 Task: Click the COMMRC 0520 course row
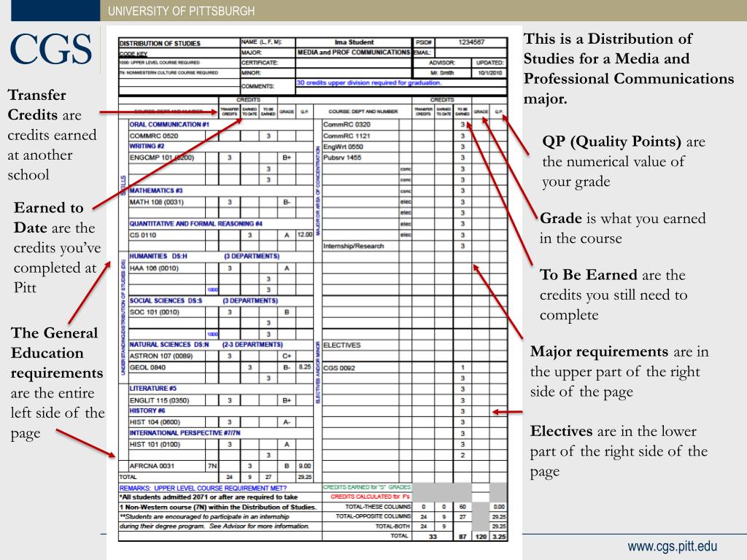pyautogui.click(x=221, y=136)
